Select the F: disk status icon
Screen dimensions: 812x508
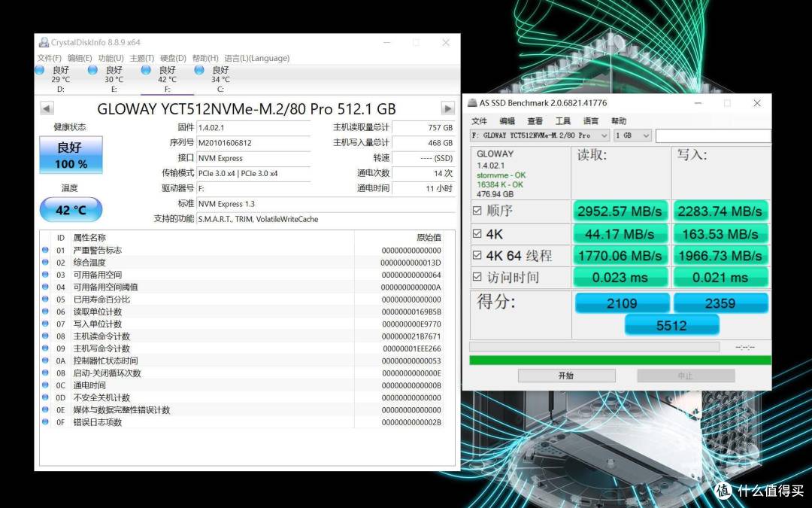coord(146,70)
